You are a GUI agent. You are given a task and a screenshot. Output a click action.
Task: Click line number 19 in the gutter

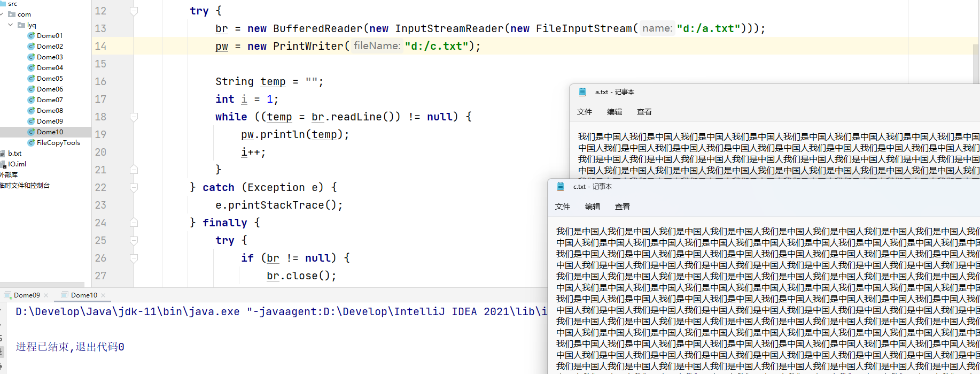click(x=100, y=134)
